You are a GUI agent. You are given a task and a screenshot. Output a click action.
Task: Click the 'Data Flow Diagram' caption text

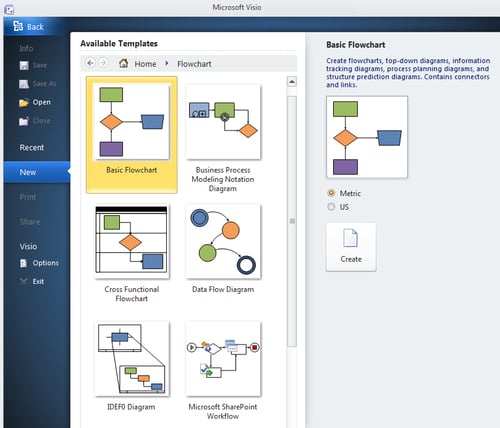click(223, 289)
